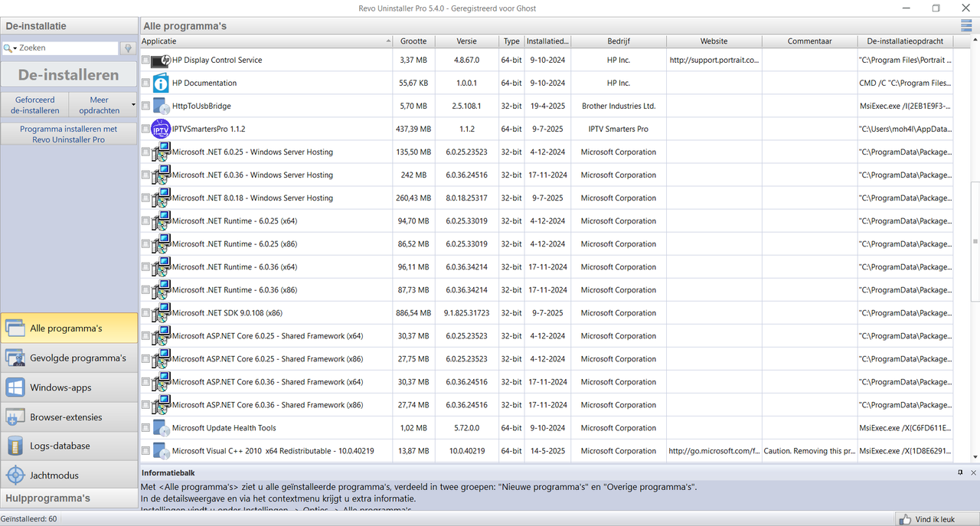Click the vertical scrollbar thumb of program list
The width and height of the screenshot is (980, 526).
pyautogui.click(x=975, y=241)
